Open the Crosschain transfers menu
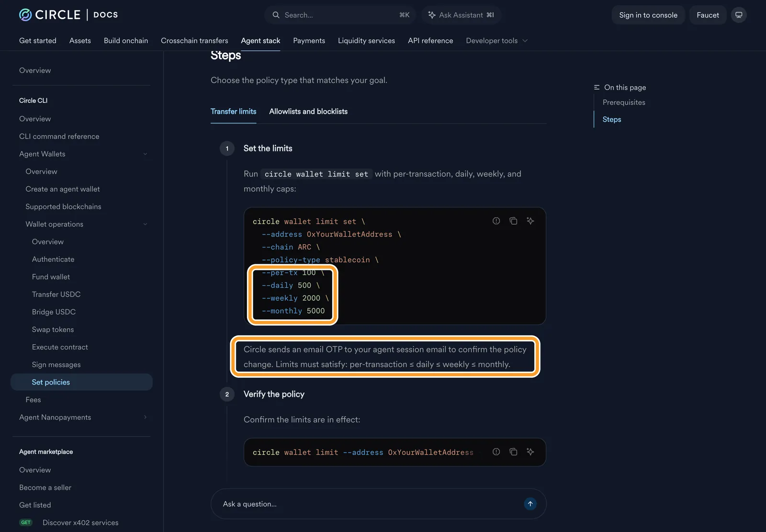 [194, 41]
